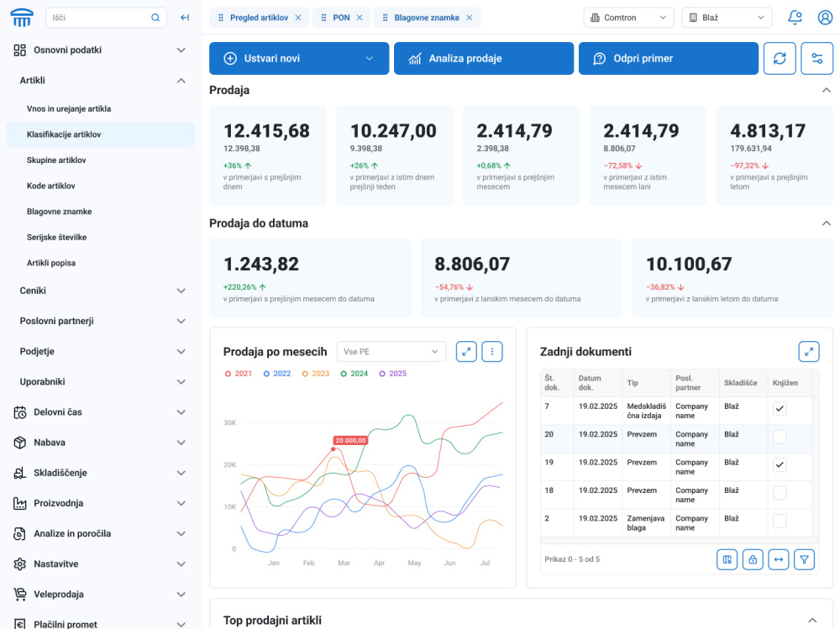Close the PON tab
The width and height of the screenshot is (840, 629).
pyautogui.click(x=360, y=18)
